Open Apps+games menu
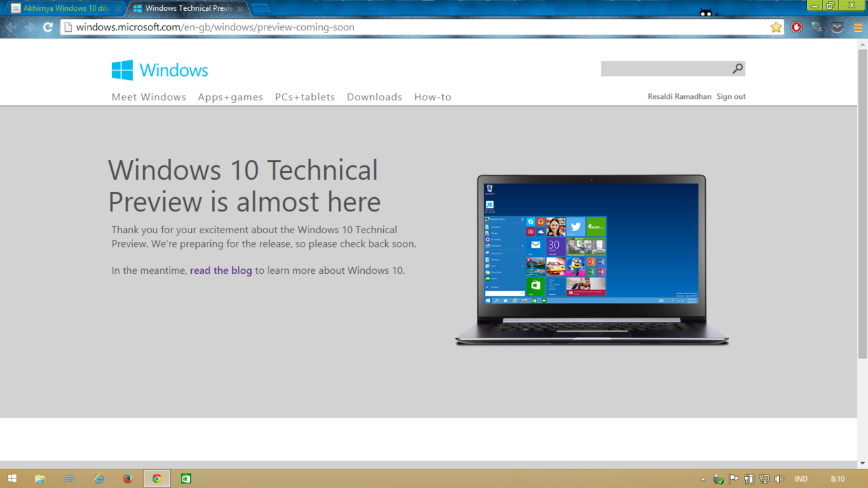This screenshot has width=868, height=488. [x=231, y=97]
